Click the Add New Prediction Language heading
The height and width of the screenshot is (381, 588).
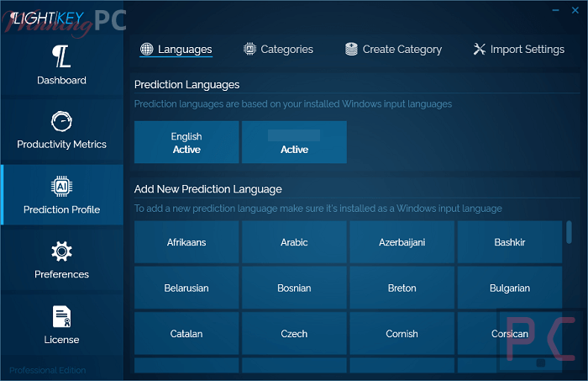(x=208, y=189)
